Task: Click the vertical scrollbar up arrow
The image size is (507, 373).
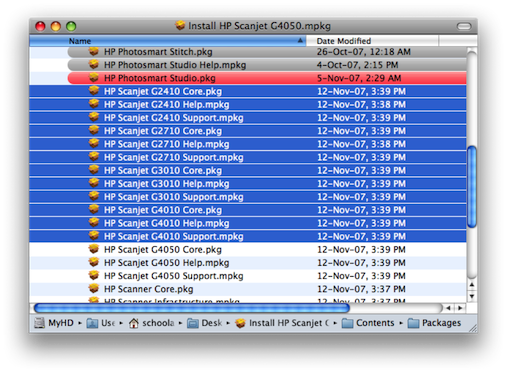Action: pos(471,285)
